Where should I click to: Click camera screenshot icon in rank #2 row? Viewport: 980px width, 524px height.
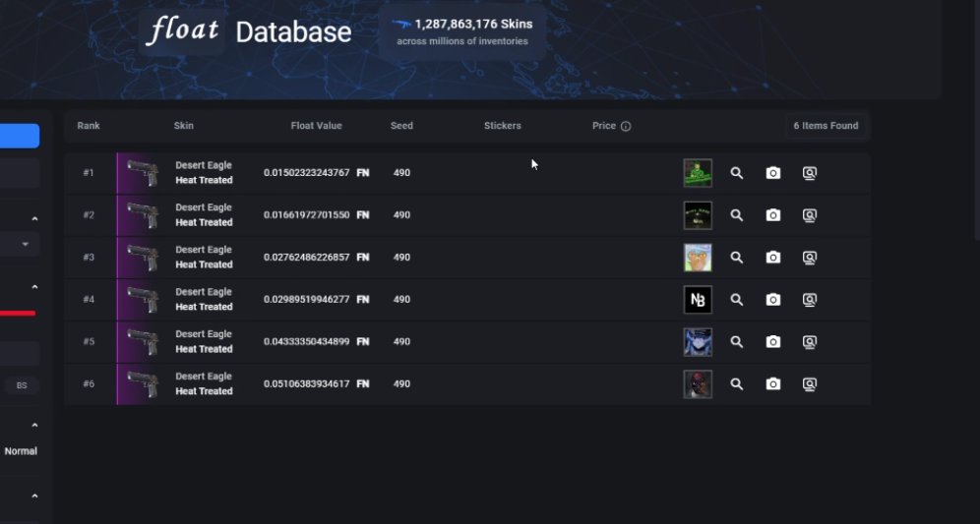(773, 215)
